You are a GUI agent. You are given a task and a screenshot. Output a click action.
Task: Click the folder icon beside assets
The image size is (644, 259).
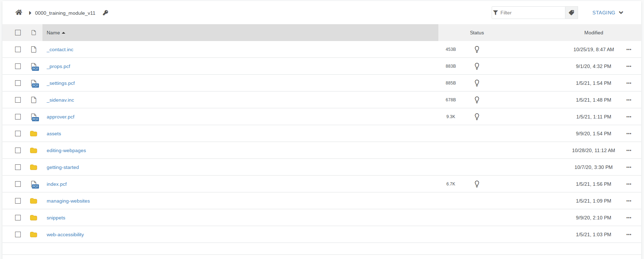coord(34,133)
